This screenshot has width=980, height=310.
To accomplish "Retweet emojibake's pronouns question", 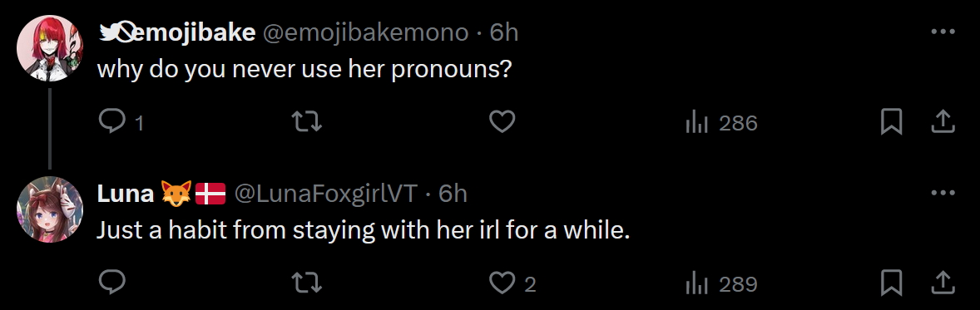I will (x=308, y=122).
